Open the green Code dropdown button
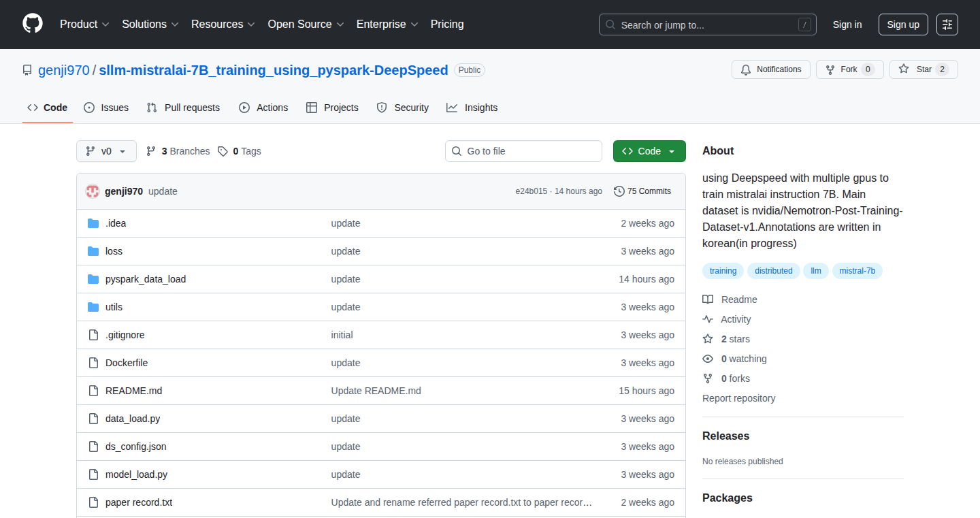Viewport: 980px width, 518px height. (649, 151)
